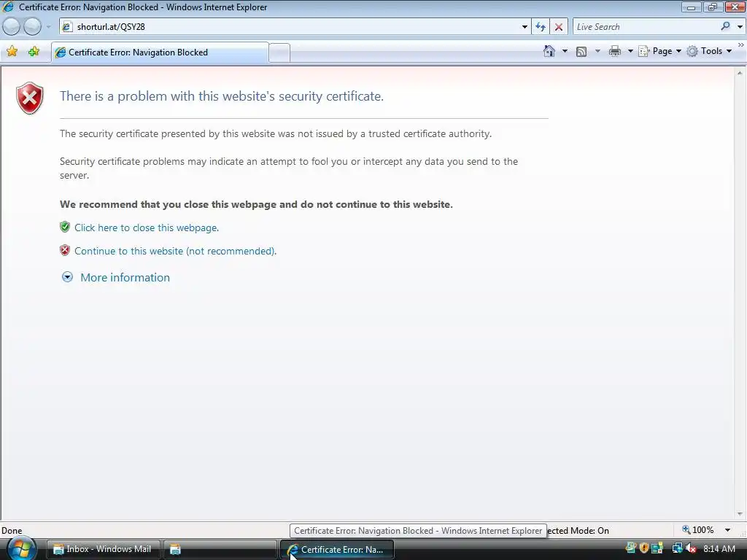Click the 8:14 AM system clock

click(719, 549)
